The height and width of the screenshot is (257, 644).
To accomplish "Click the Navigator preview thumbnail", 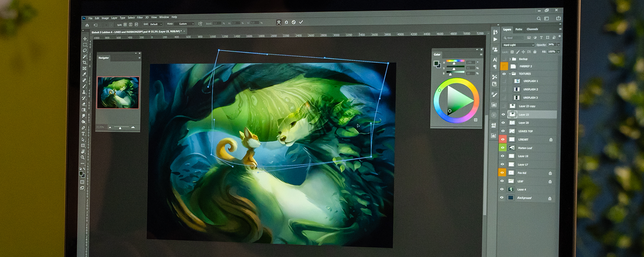I will (x=118, y=93).
